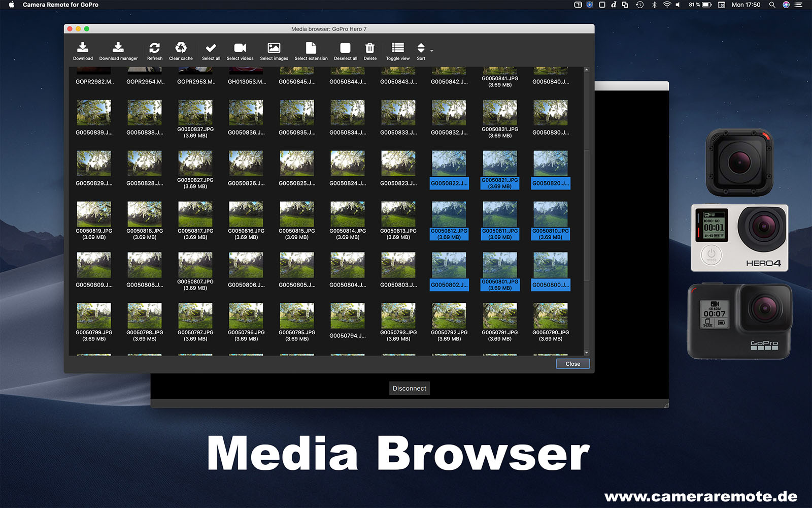Click the Disconnect button

click(x=410, y=388)
